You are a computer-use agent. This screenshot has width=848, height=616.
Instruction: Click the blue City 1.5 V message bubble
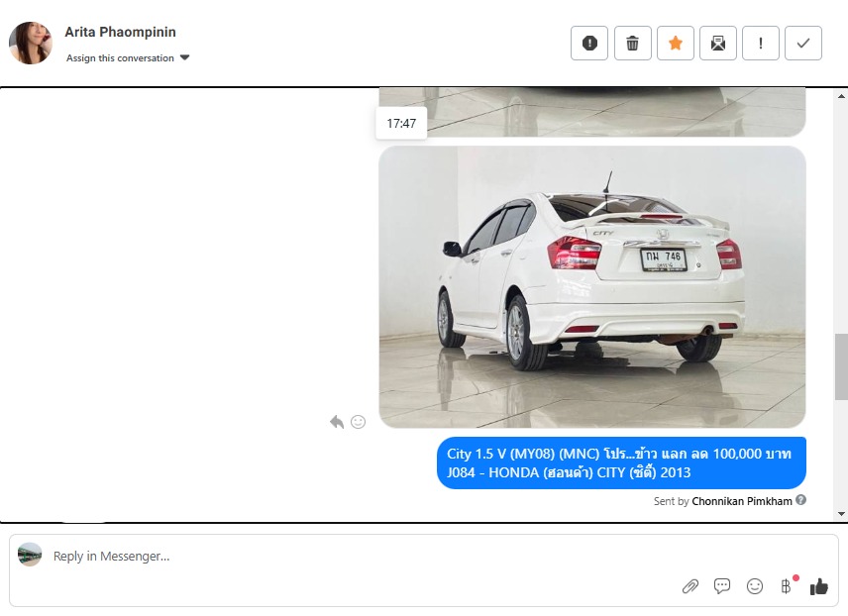pos(621,462)
